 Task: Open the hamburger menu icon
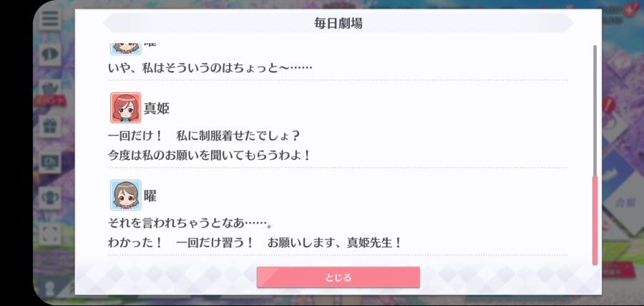tap(51, 19)
